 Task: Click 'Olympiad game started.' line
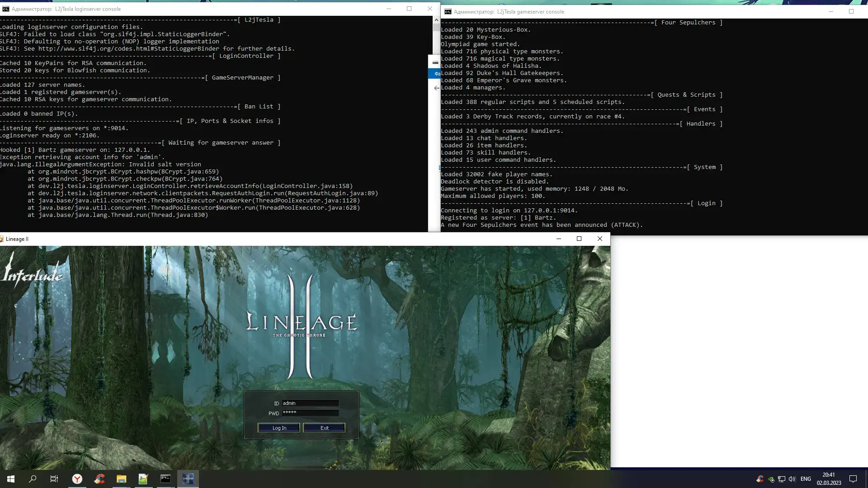[480, 44]
